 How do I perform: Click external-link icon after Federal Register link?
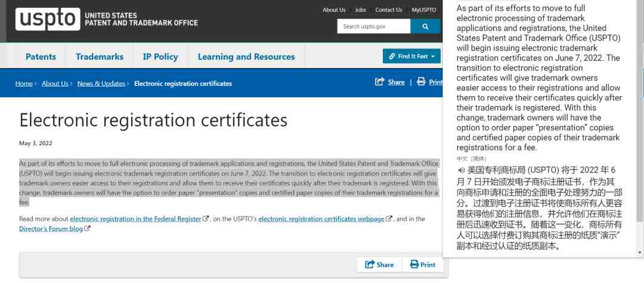pos(206,219)
